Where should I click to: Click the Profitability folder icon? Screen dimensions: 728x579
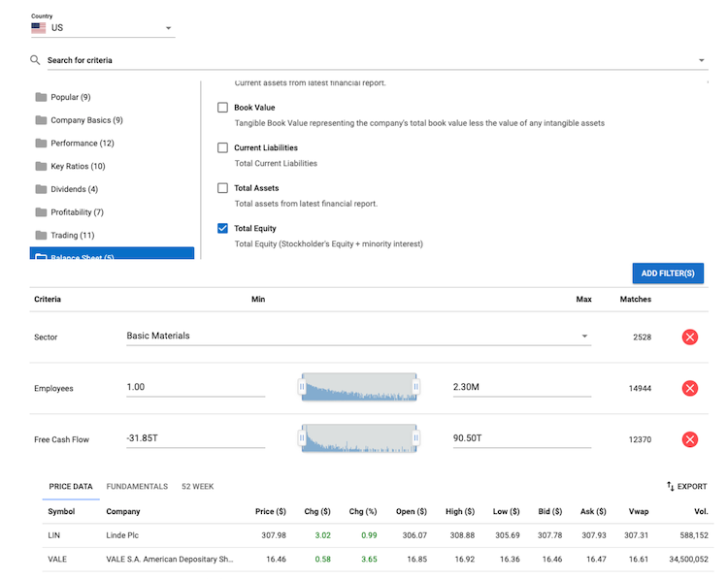coord(42,212)
